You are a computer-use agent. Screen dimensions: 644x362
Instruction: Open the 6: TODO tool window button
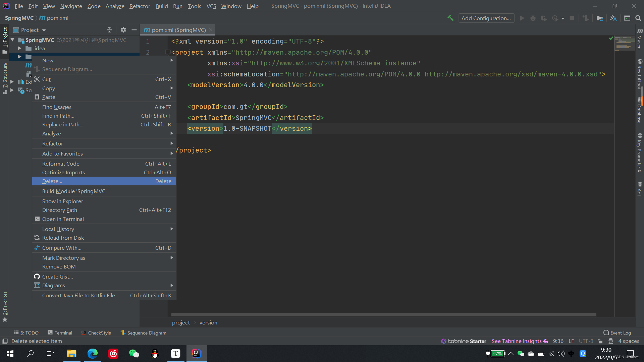tap(26, 333)
